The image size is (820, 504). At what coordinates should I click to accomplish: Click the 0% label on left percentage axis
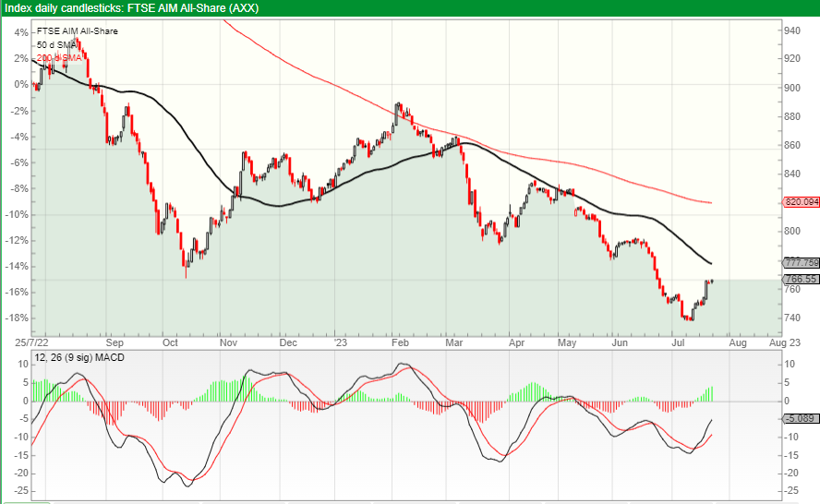pos(21,84)
